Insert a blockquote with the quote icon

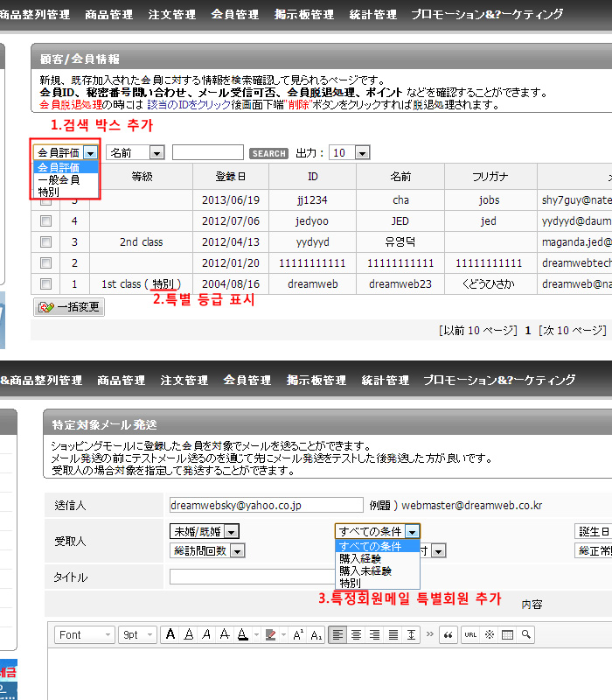(448, 634)
